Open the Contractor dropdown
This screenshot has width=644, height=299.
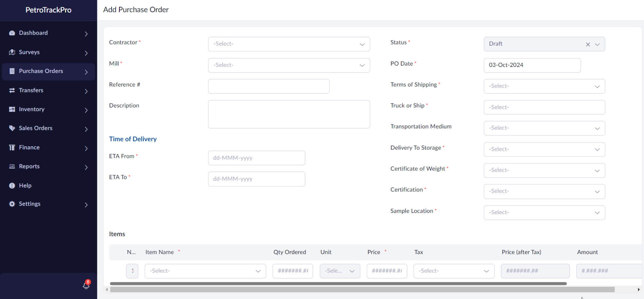pyautogui.click(x=288, y=44)
